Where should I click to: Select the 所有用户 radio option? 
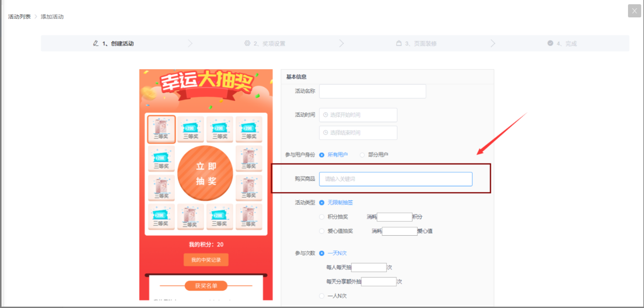[x=322, y=155]
